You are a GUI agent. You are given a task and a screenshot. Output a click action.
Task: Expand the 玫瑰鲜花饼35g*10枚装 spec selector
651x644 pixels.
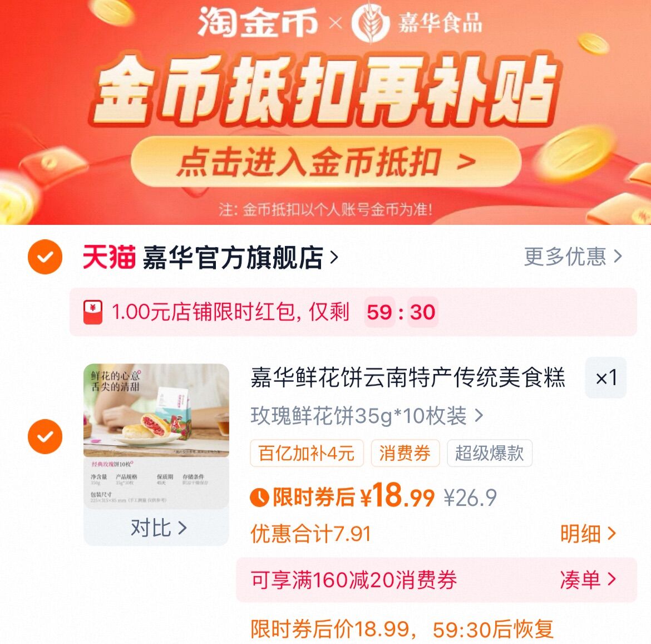tap(367, 416)
